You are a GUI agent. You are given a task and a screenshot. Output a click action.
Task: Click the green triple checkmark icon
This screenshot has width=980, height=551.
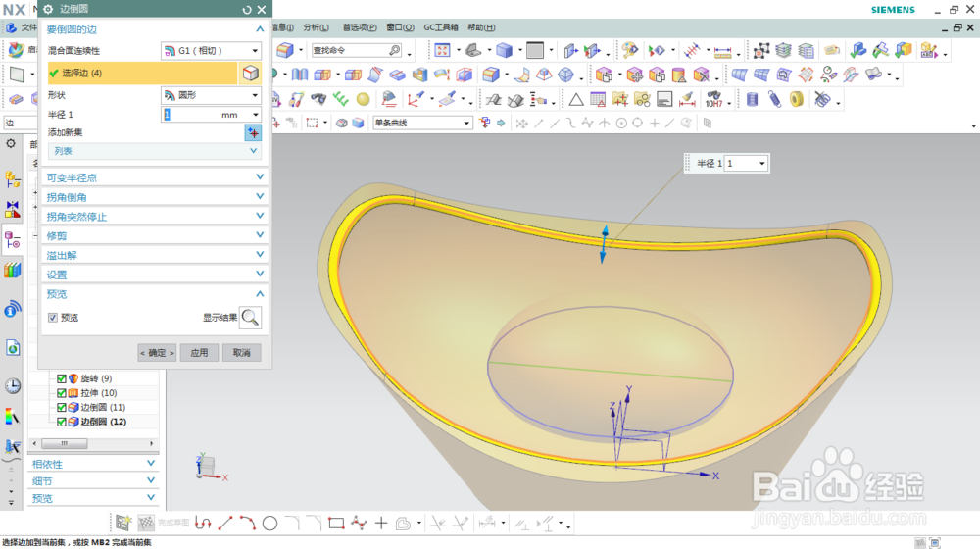pyautogui.click(x=341, y=99)
